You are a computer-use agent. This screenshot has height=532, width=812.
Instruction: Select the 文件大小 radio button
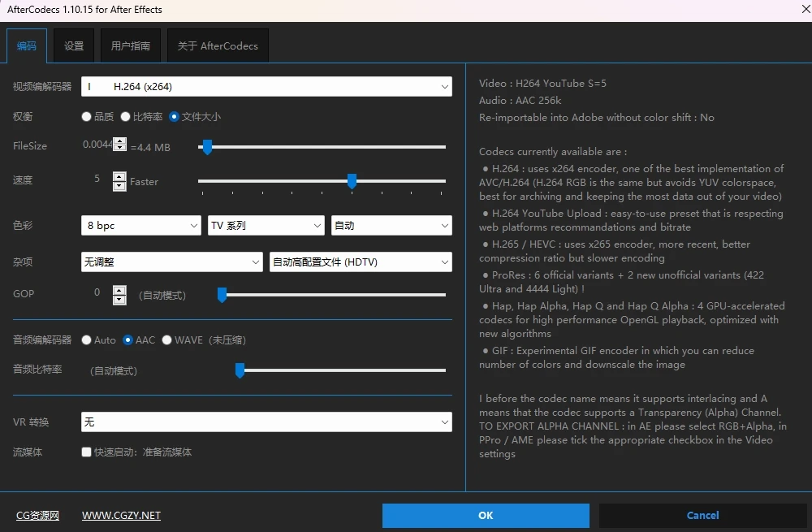pos(174,117)
